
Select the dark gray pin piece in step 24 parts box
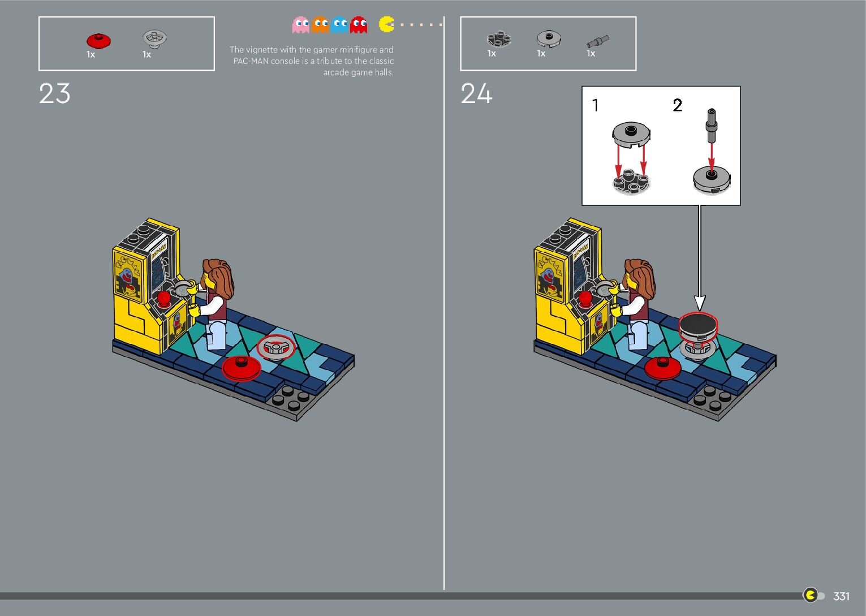point(597,41)
